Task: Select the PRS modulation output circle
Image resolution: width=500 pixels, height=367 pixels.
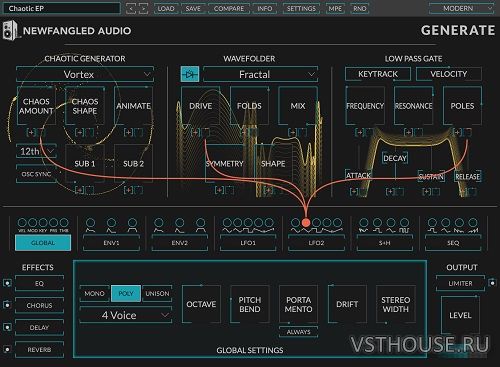Action: click(x=53, y=222)
